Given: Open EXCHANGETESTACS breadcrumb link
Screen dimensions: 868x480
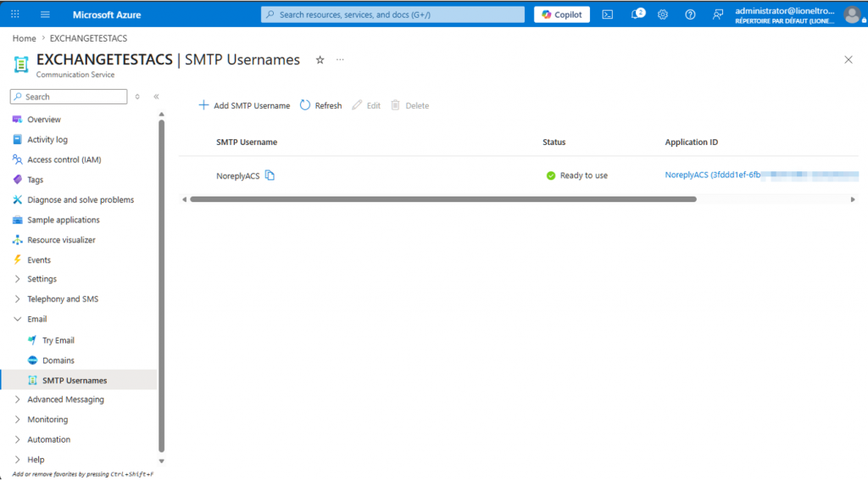Looking at the screenshot, I should [x=88, y=38].
